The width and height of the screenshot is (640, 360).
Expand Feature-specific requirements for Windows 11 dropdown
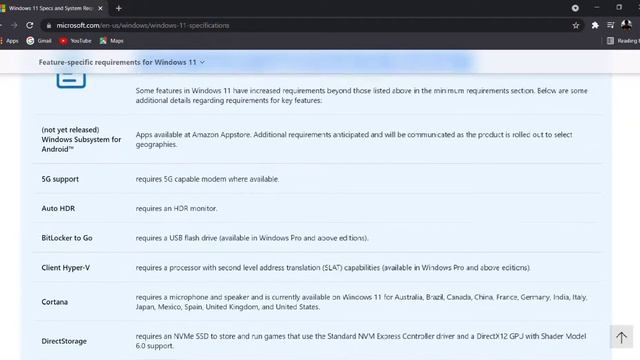pos(122,62)
